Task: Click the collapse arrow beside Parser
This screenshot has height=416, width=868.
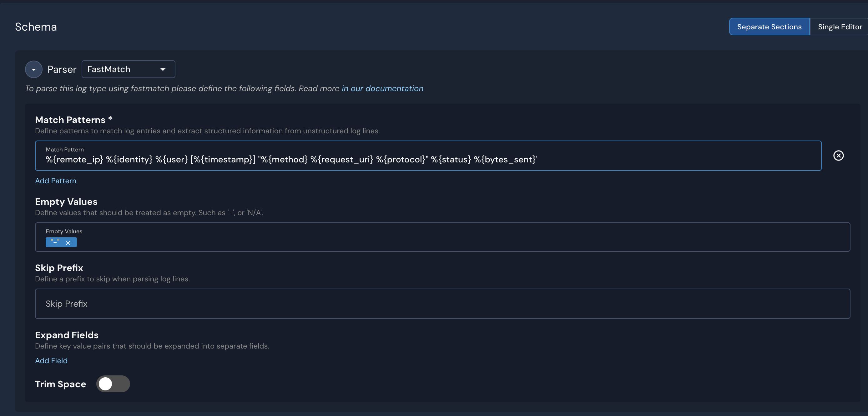Action: coord(33,69)
